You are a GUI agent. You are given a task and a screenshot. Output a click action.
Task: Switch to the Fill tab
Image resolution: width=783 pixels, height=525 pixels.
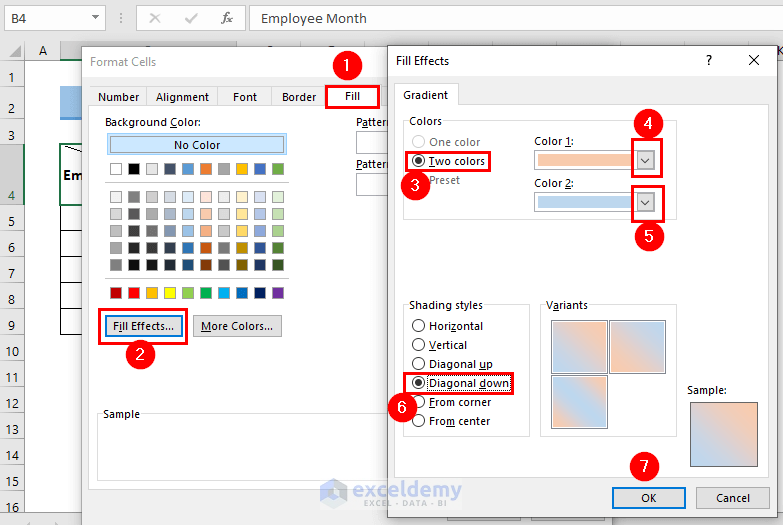click(352, 96)
